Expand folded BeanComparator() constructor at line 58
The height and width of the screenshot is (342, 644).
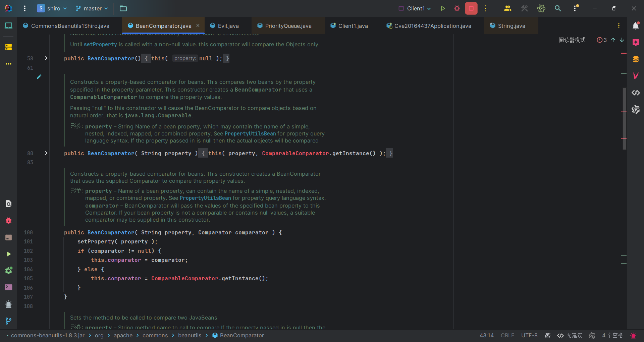pyautogui.click(x=46, y=58)
